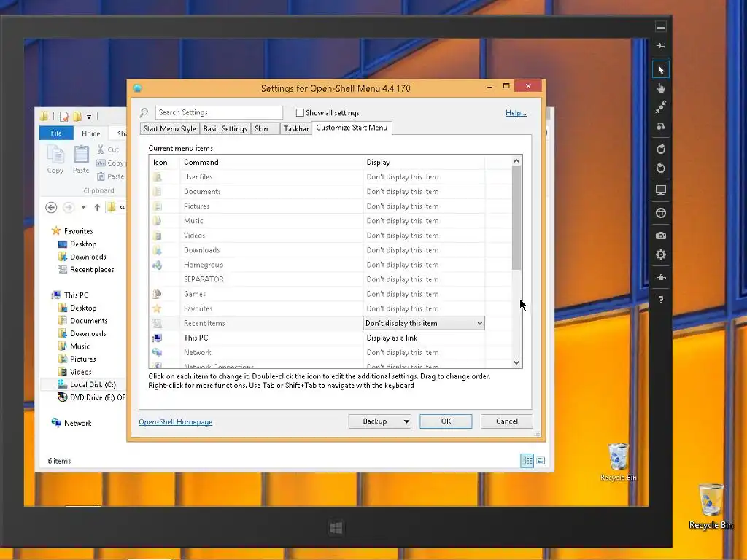
Task: Open the Taskbar tab
Action: tap(296, 128)
